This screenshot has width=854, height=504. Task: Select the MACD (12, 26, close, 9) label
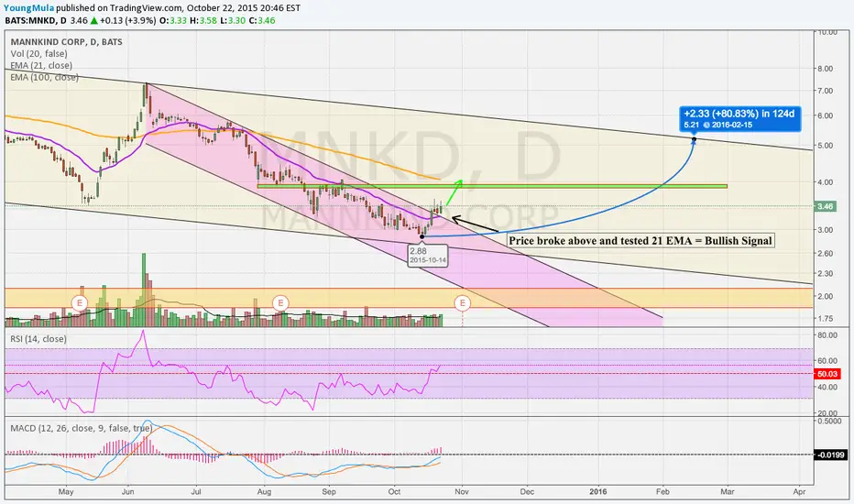click(82, 428)
